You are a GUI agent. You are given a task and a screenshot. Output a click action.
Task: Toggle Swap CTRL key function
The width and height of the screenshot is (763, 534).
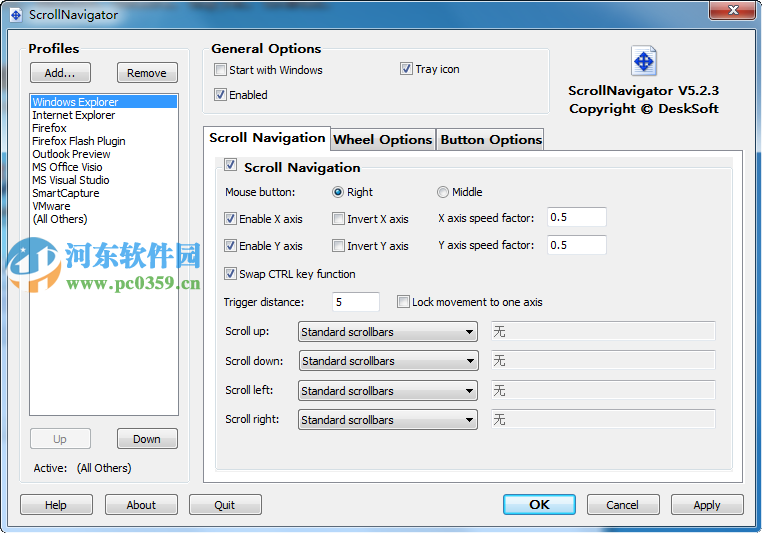coord(231,274)
